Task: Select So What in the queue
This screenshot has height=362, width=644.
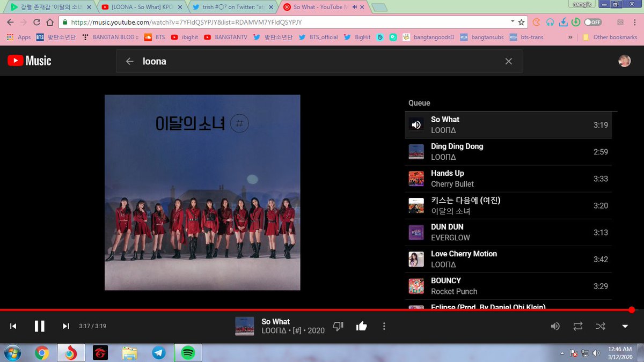Action: click(x=508, y=125)
